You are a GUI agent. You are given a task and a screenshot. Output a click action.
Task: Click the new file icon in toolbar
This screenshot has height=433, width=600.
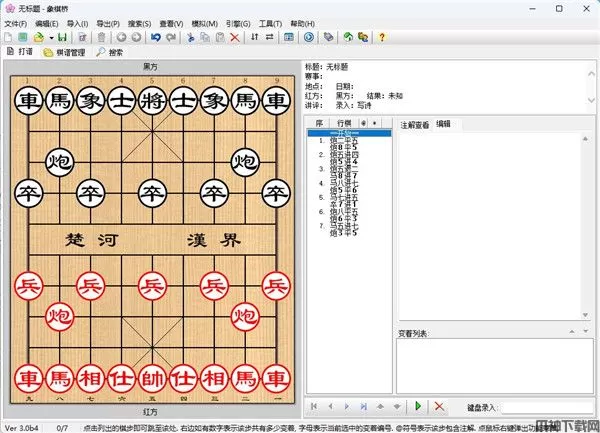[9, 37]
